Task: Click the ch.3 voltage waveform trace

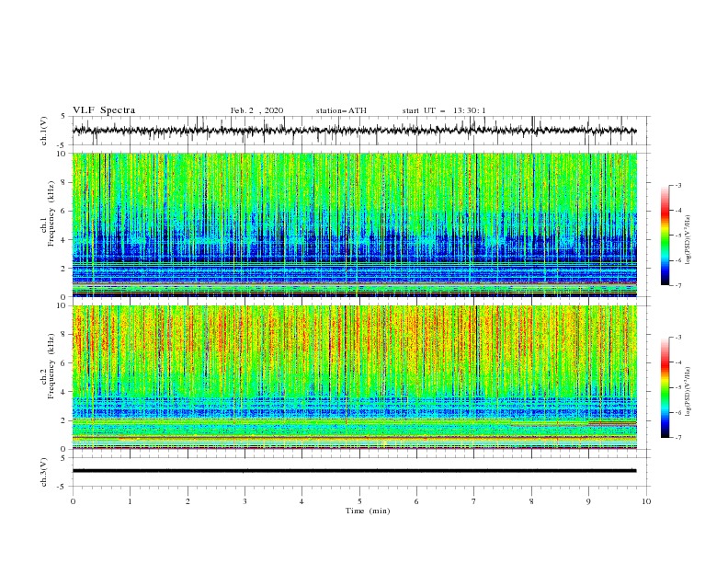Action: [x=354, y=471]
